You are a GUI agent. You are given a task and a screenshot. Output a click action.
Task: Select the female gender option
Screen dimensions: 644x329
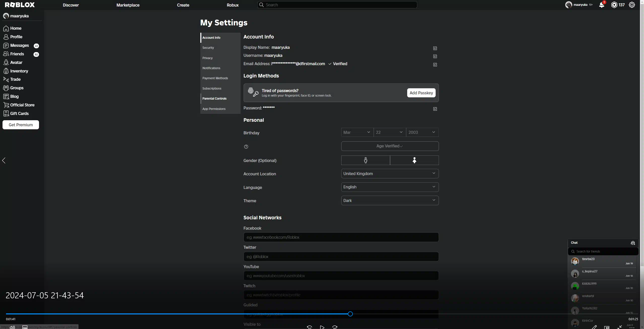(x=414, y=160)
